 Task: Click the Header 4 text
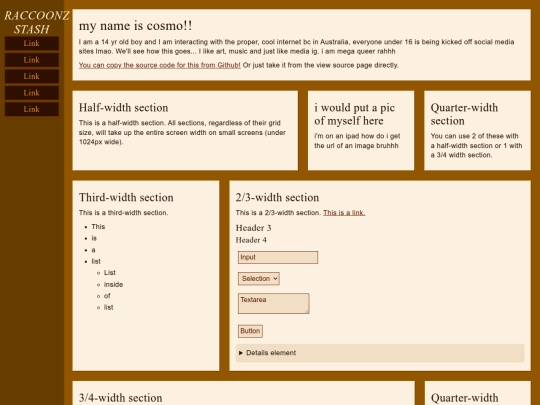(251, 240)
